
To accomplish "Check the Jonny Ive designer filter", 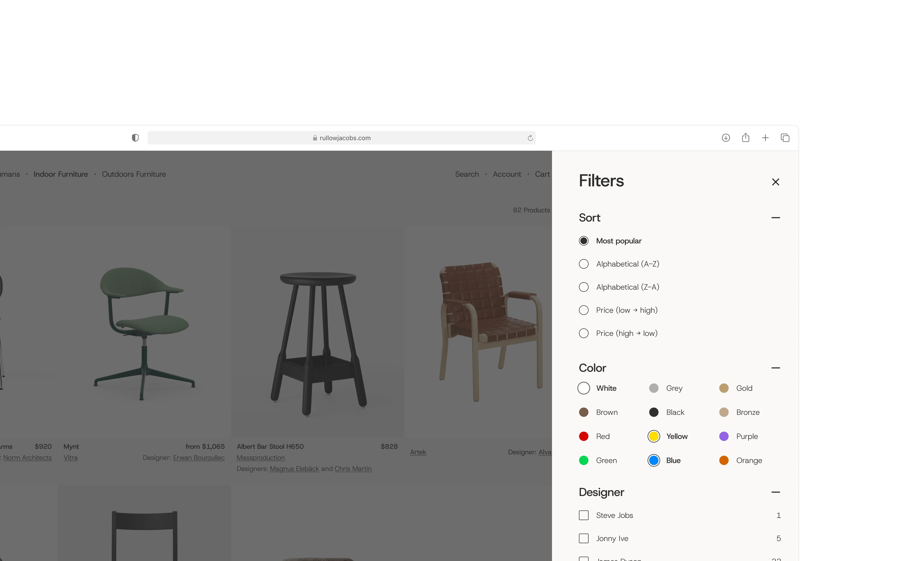I will click(584, 538).
